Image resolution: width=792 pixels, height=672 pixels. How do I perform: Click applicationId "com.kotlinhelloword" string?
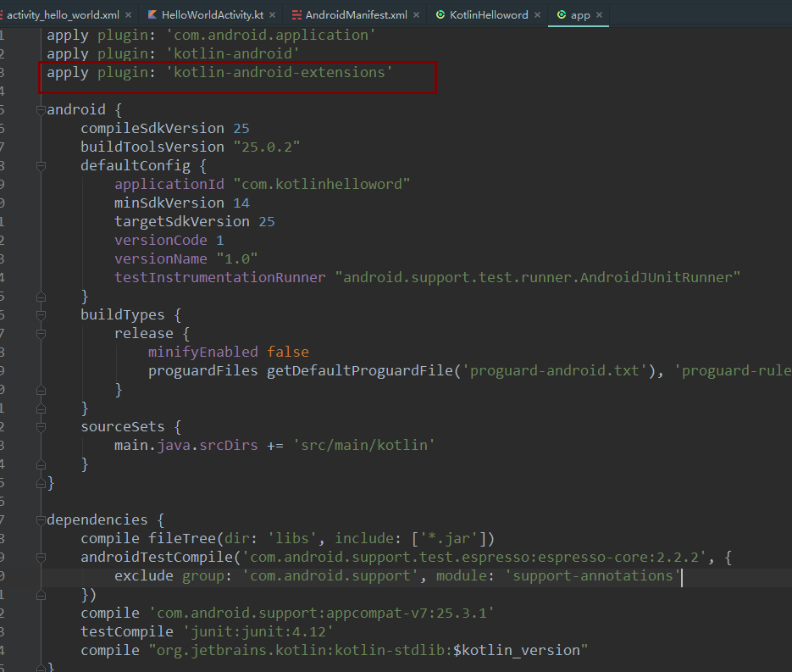pos(321,184)
